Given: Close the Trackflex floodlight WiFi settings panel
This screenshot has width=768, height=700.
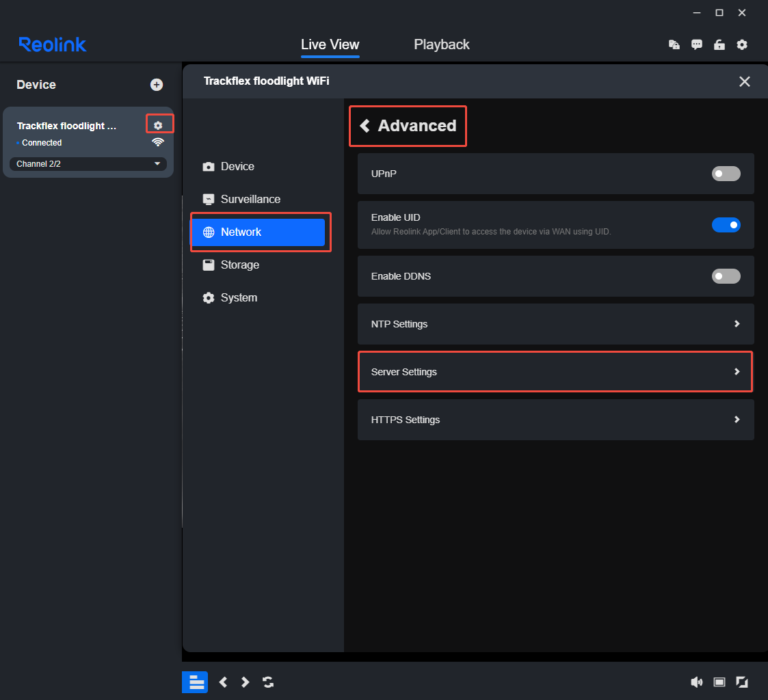Looking at the screenshot, I should point(745,81).
